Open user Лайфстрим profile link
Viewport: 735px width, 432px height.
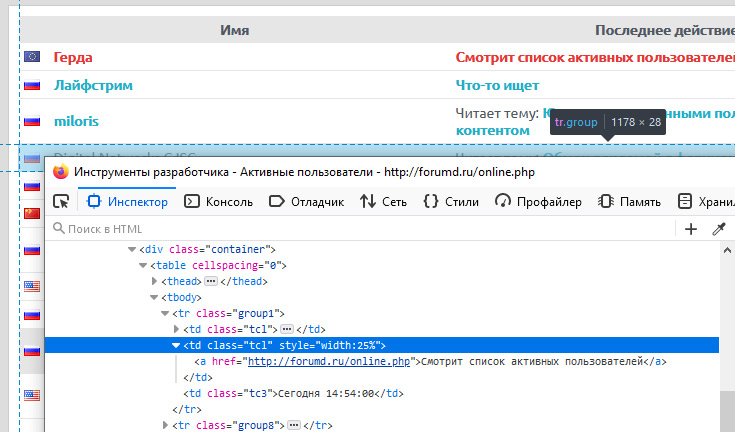click(93, 85)
